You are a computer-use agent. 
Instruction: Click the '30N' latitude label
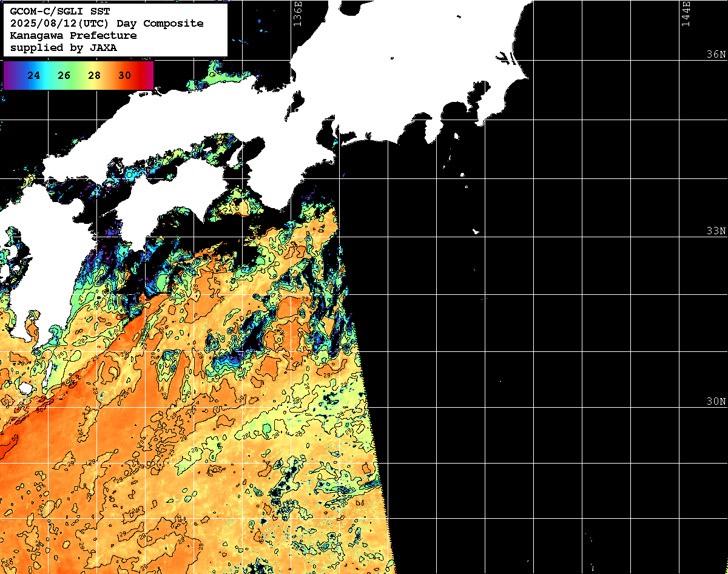(716, 402)
